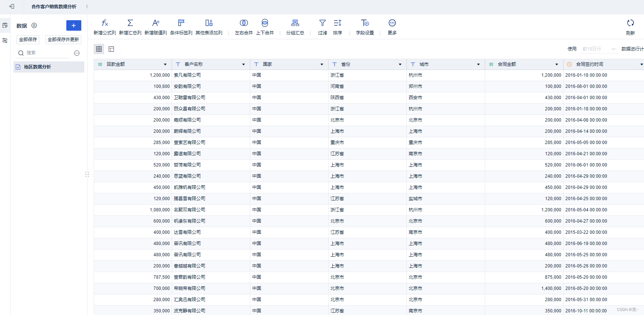Select date cell 2016-08-01 00:00:00
This screenshot has width=644, height=315.
[x=604, y=86]
